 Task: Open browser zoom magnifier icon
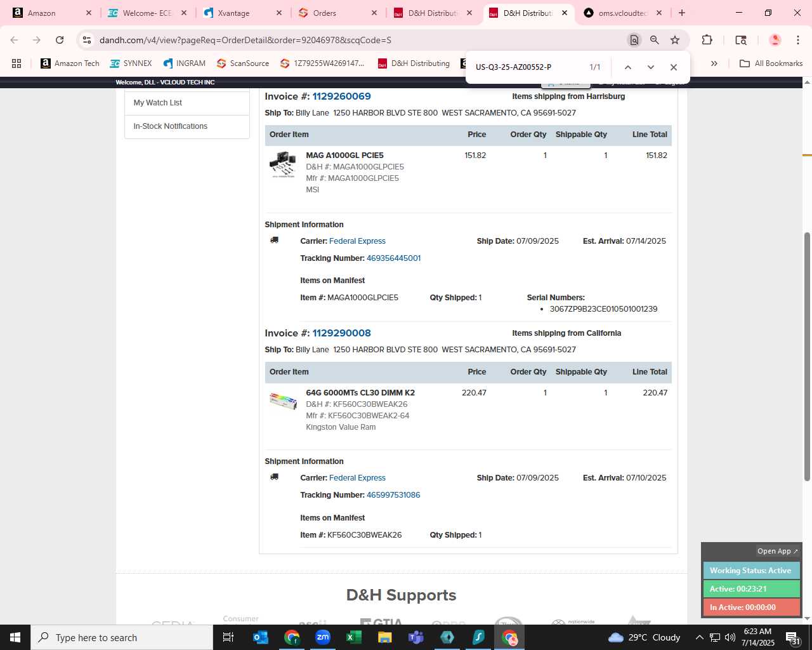654,40
